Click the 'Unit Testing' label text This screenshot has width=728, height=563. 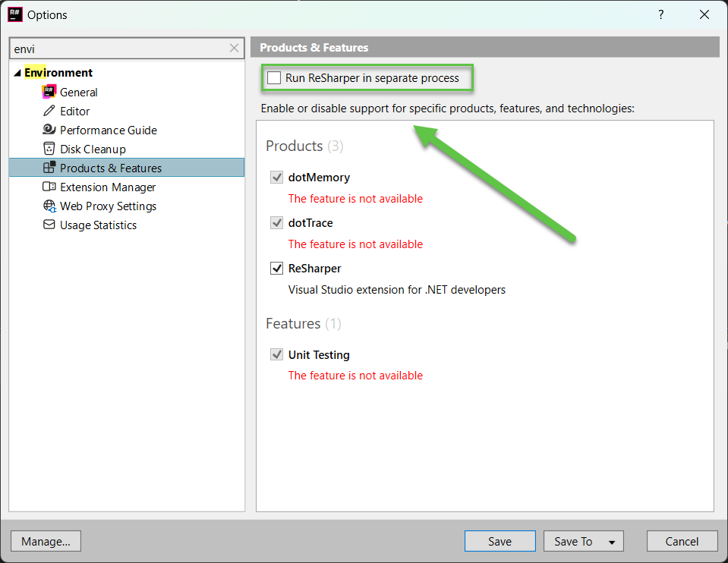[319, 355]
